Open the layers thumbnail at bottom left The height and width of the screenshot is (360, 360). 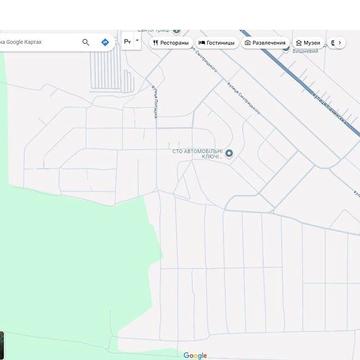[2, 345]
